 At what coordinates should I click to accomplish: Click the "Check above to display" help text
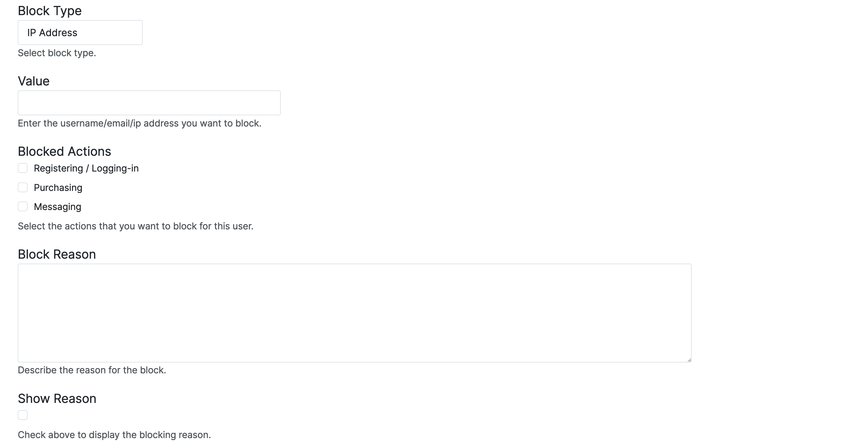(114, 435)
